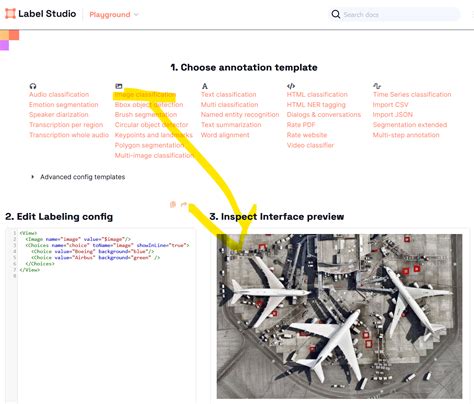Select the Dialogs & conversations template

point(324,115)
